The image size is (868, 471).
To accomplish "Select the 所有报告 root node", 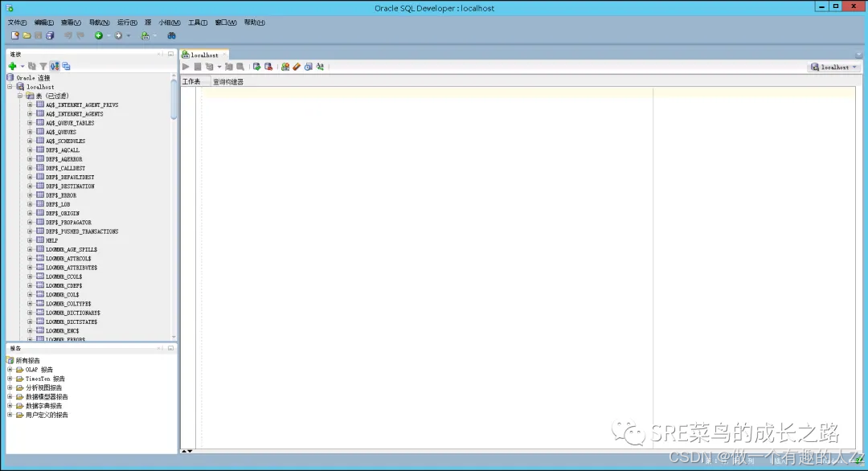I will pyautogui.click(x=27, y=361).
